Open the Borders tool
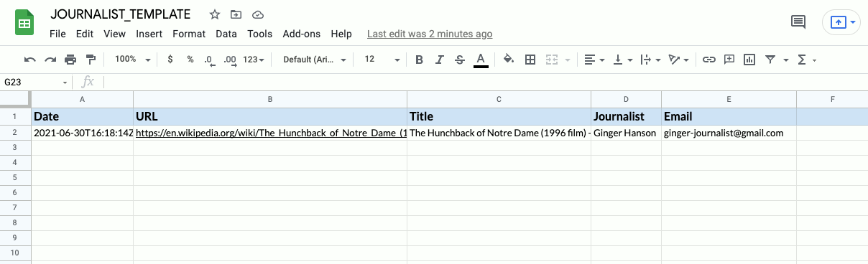Screen dimensions: 868x264 530,60
